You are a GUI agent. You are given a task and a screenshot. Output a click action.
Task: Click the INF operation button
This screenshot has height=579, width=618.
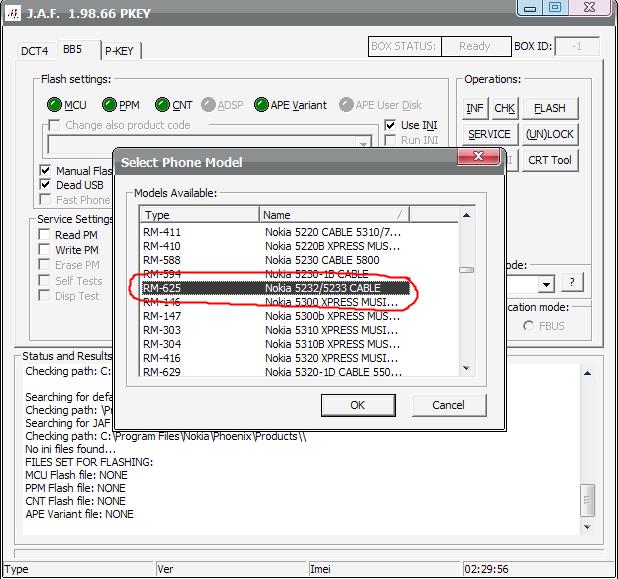pos(475,108)
